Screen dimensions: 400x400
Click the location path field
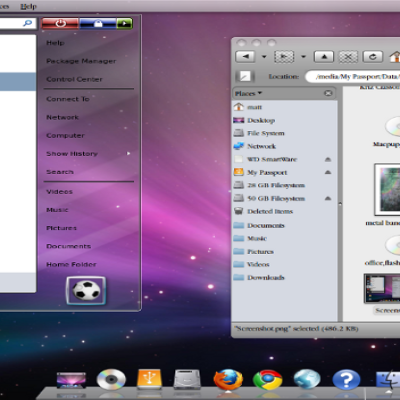tap(353, 76)
